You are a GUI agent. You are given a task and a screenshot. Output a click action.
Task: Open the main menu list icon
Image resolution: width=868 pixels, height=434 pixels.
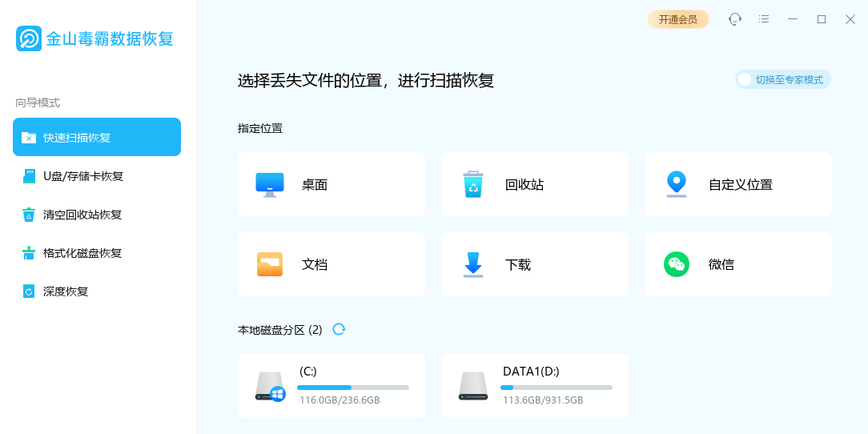764,19
